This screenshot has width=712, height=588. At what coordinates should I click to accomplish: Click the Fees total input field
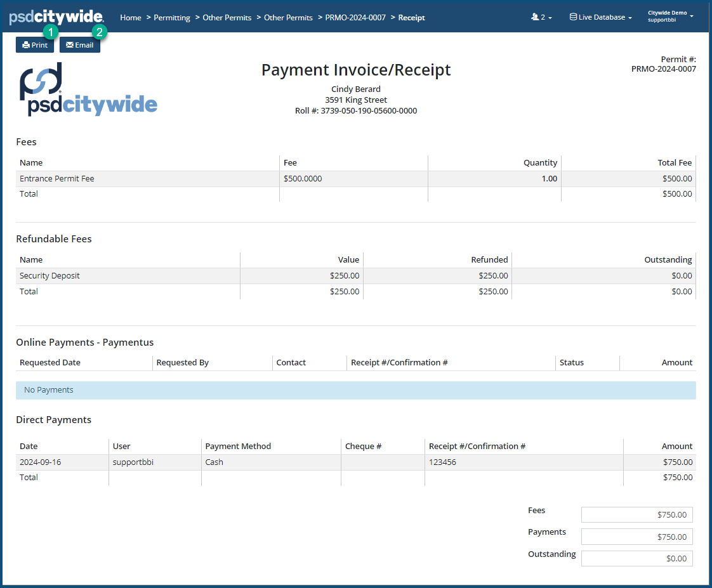coord(636,515)
